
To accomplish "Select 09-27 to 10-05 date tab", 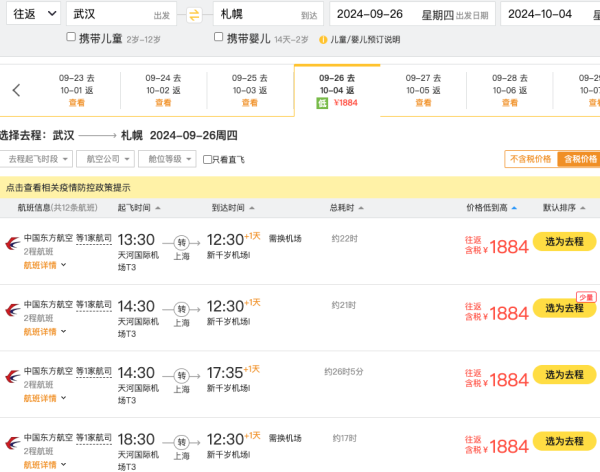I will coord(423,90).
